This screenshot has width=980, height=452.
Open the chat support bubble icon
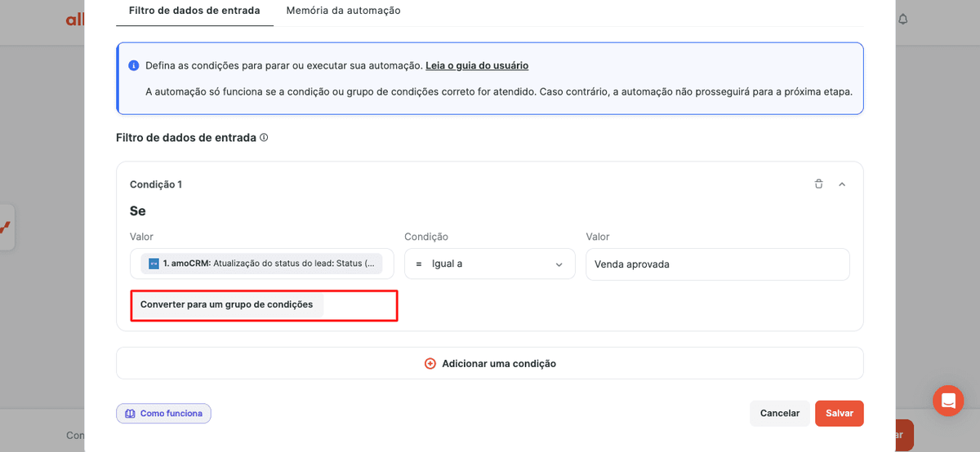[948, 401]
